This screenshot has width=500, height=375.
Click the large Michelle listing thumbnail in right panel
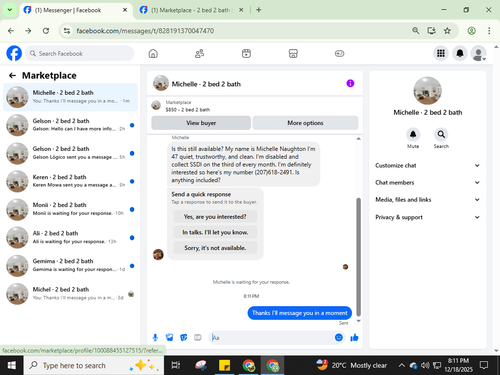click(x=427, y=91)
